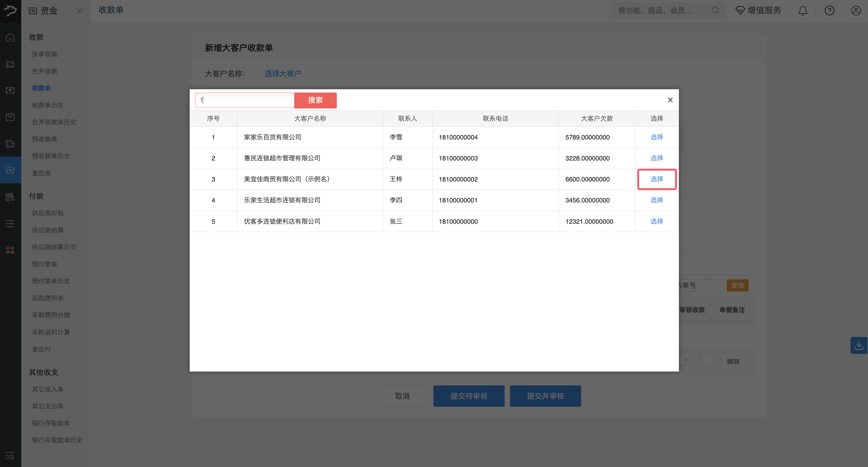Image resolution: width=868 pixels, height=467 pixels.
Task: Open 供应商结算 menu item
Action: pyautogui.click(x=48, y=230)
